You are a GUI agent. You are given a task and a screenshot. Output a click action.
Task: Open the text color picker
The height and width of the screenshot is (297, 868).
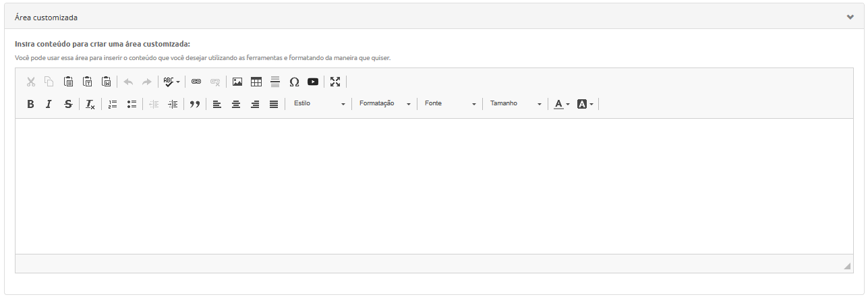562,104
